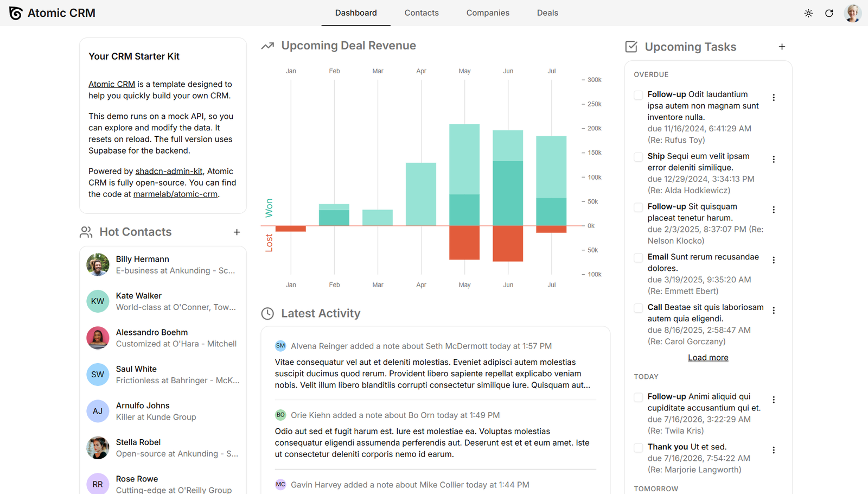
Task: Click Alessandro Boehm's avatar photo
Action: point(98,338)
